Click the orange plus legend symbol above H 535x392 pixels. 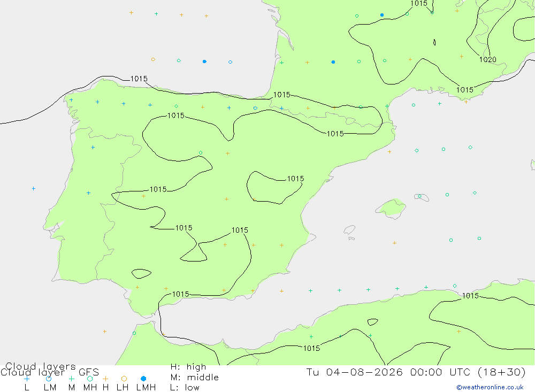[105, 379]
